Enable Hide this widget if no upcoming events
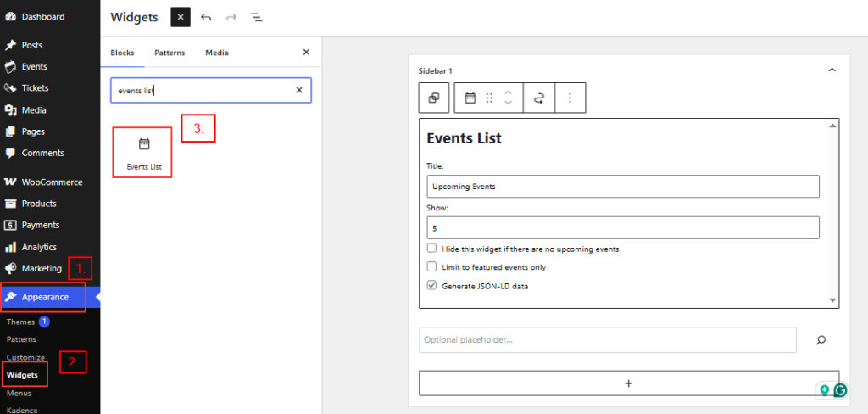The width and height of the screenshot is (868, 414). pyautogui.click(x=432, y=249)
